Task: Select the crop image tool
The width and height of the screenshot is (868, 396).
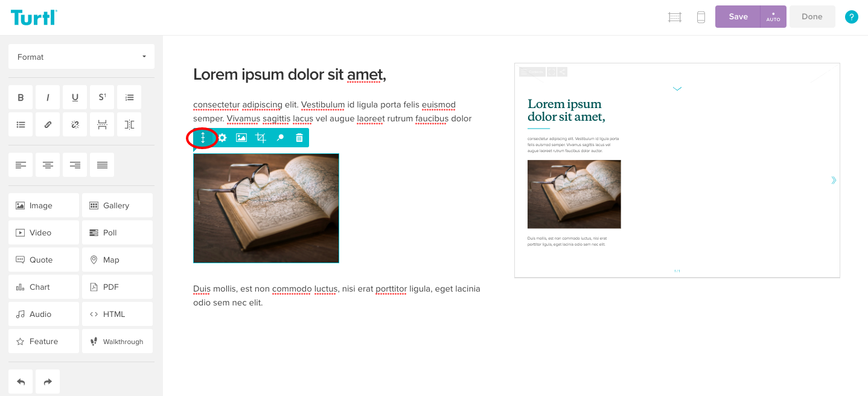Action: tap(261, 138)
